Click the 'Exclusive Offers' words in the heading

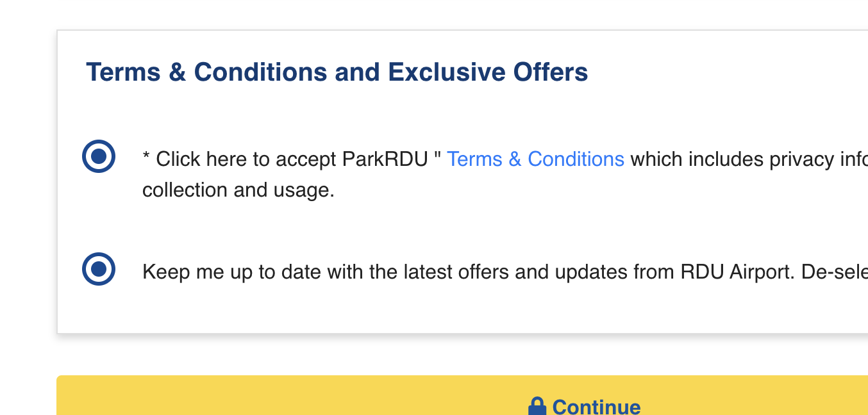[488, 72]
